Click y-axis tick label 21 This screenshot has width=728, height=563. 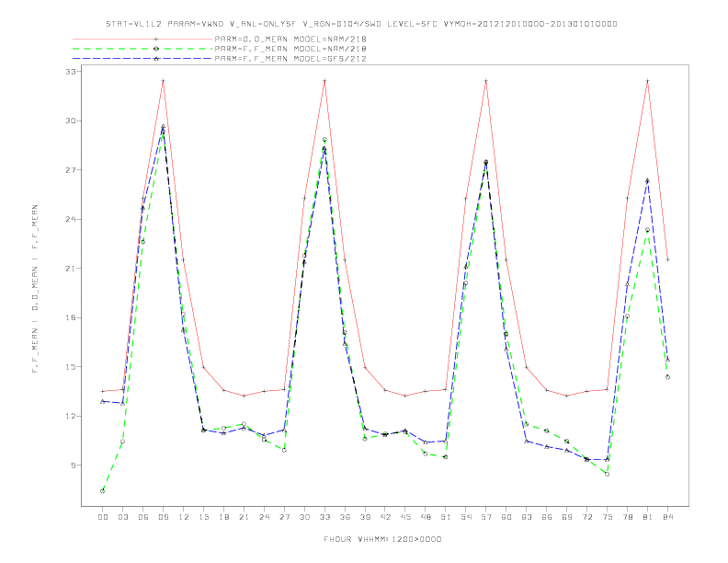[70, 269]
